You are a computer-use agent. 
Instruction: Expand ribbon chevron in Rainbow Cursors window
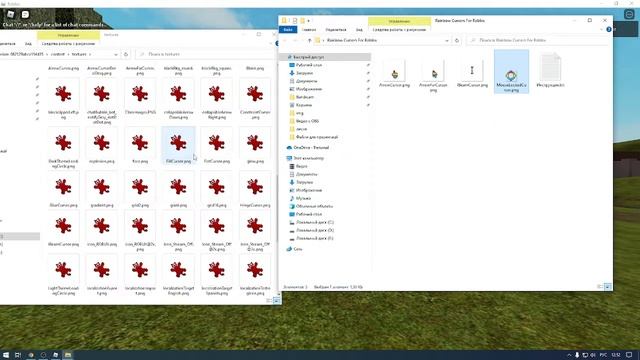pyautogui.click(x=601, y=29)
